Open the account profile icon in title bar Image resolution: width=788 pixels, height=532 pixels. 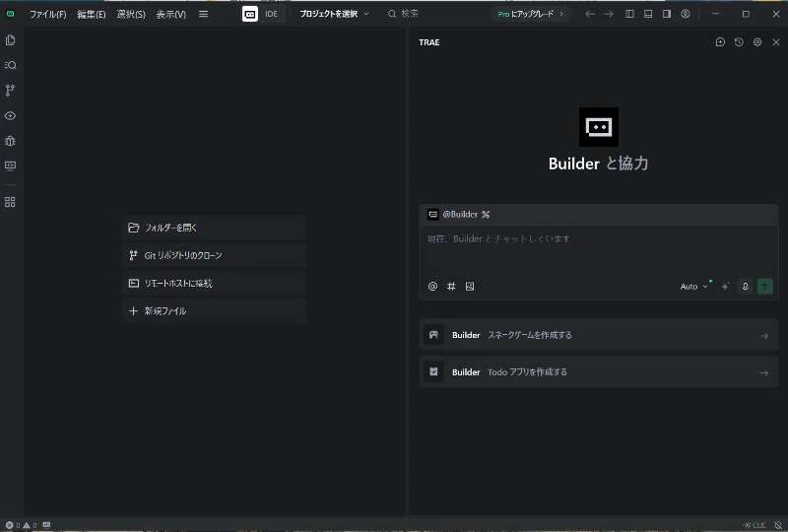[686, 14]
